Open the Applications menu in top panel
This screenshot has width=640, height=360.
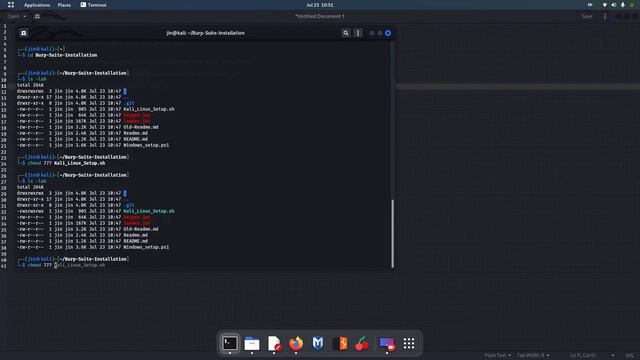(37, 5)
